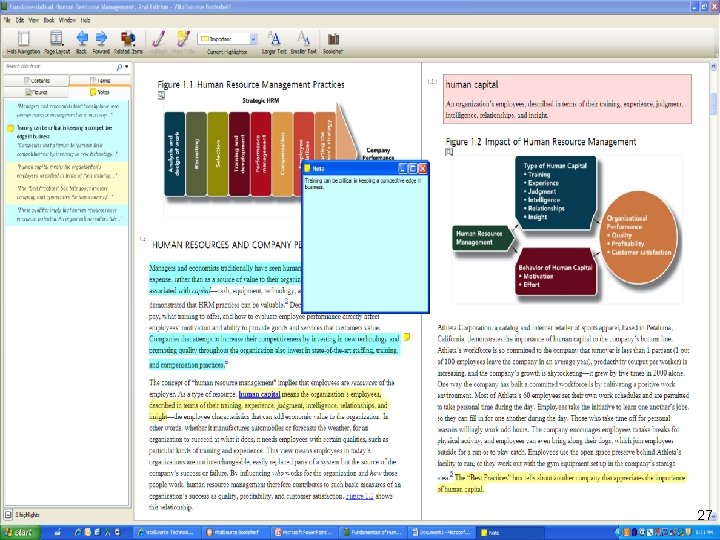Click the Make Note toolbar icon
This screenshot has height=540, width=720.
coord(183,39)
